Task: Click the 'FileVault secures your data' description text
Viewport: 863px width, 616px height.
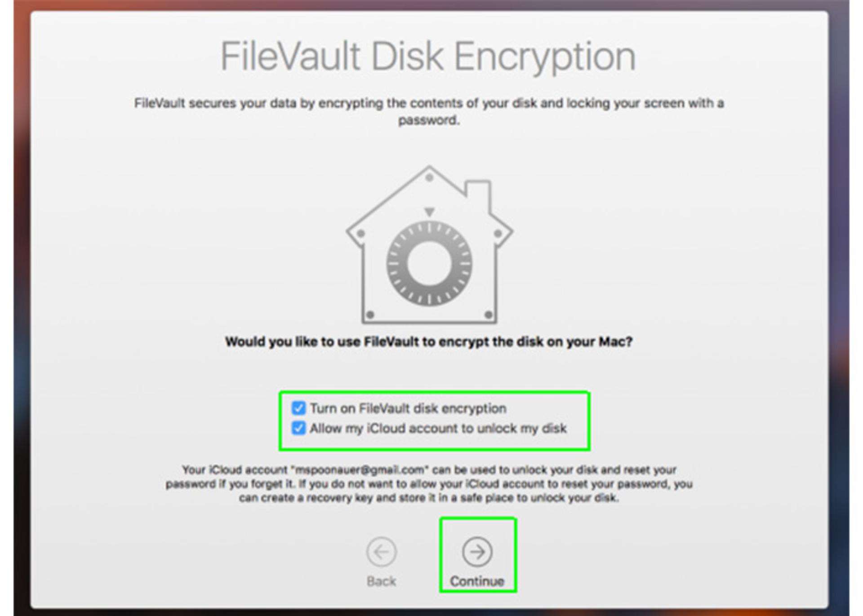Action: coord(429,111)
